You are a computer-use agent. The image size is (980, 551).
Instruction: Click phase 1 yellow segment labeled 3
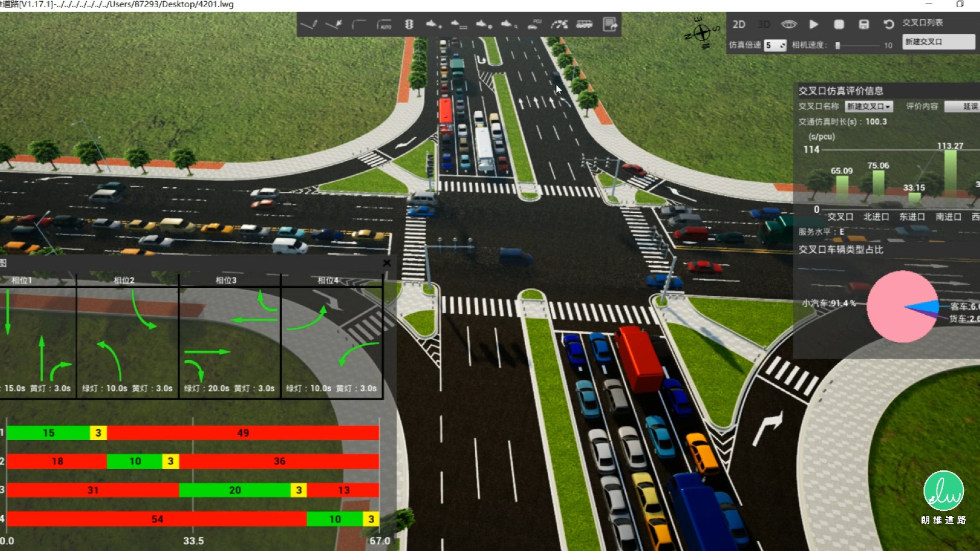click(x=99, y=433)
